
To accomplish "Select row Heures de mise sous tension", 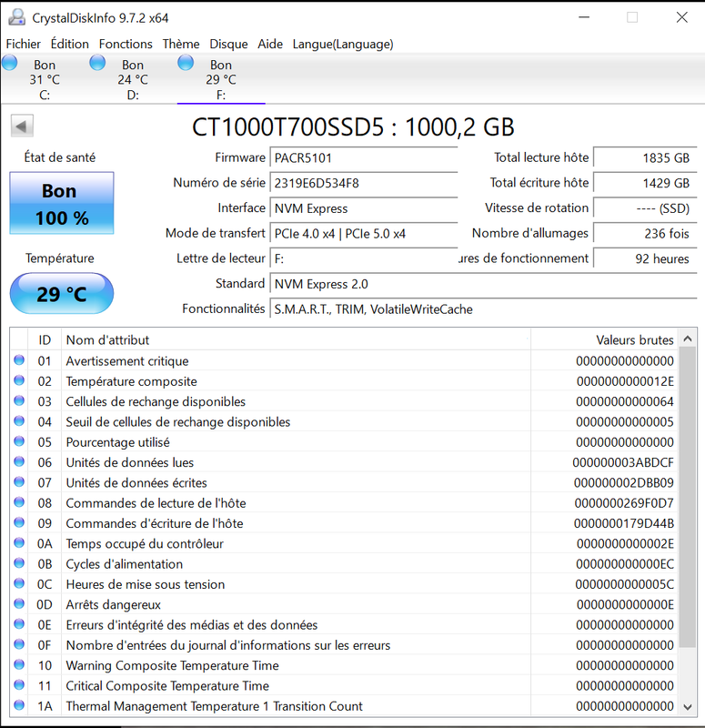I will [x=344, y=584].
